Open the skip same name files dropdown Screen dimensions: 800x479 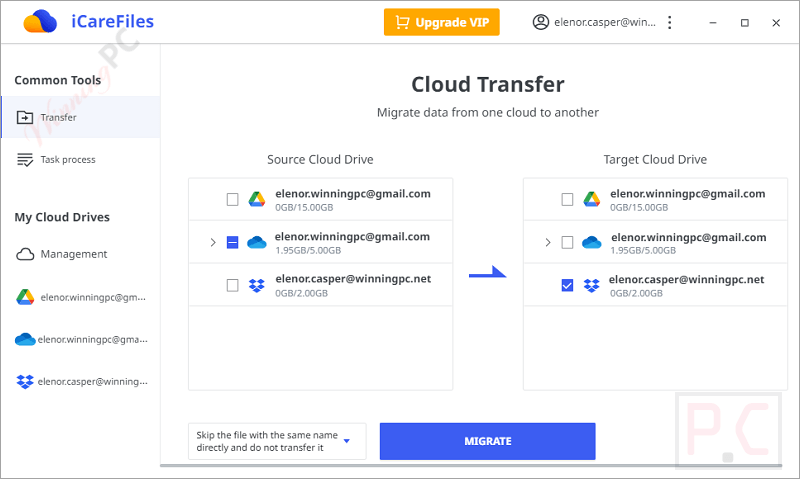tap(277, 441)
